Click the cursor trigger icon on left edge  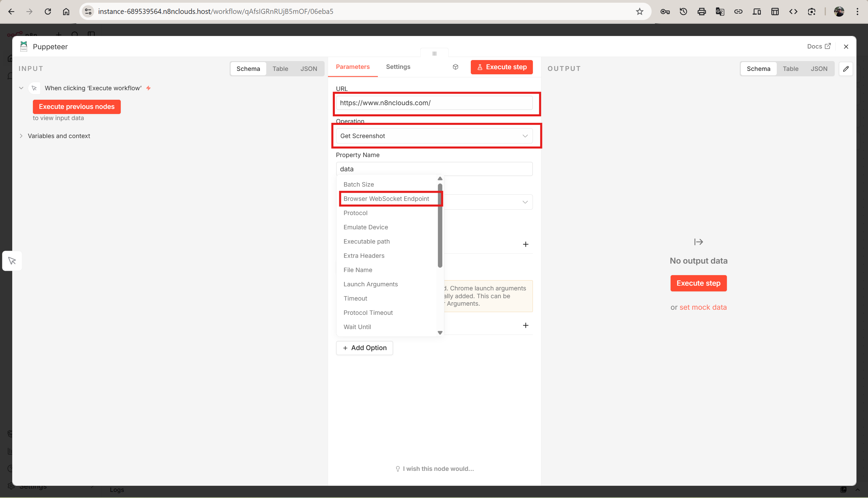point(12,261)
